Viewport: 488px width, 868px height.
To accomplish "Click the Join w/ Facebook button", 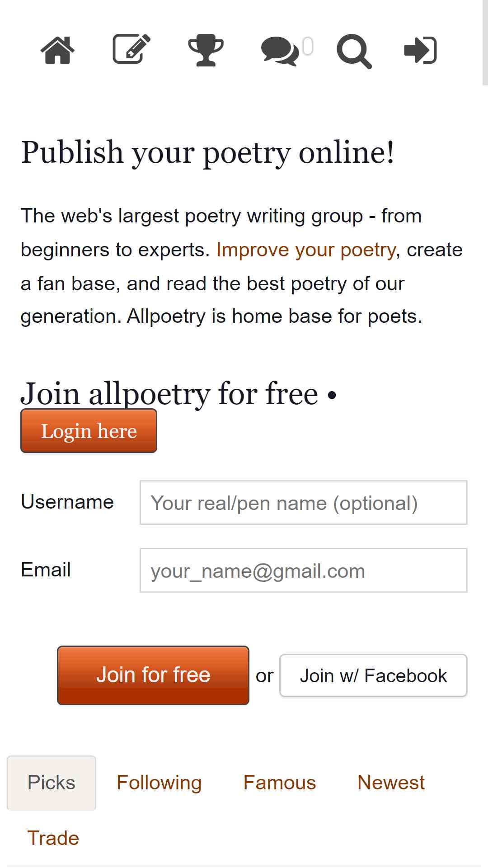I will pyautogui.click(x=373, y=675).
